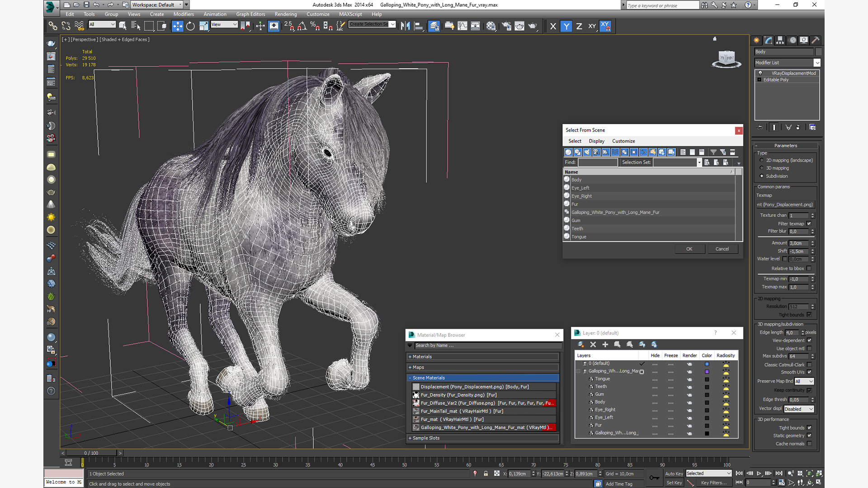This screenshot has height=488, width=868.
Task: Click the ViewCube in the viewport
Action: [726, 59]
